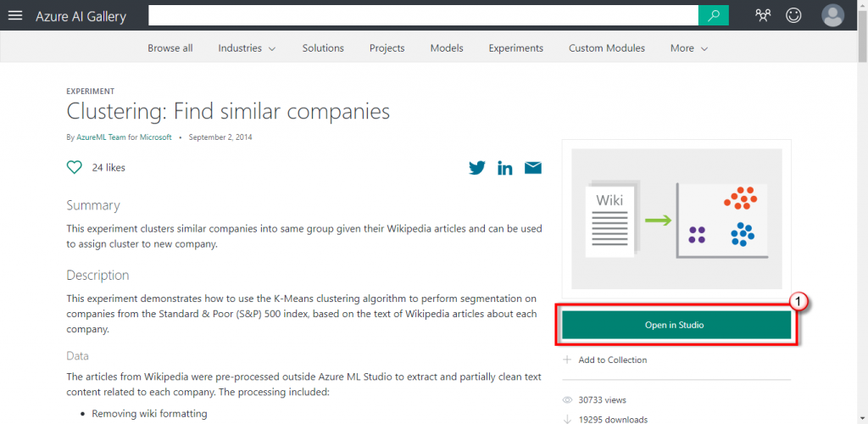Expand the More dropdown menu

click(689, 48)
